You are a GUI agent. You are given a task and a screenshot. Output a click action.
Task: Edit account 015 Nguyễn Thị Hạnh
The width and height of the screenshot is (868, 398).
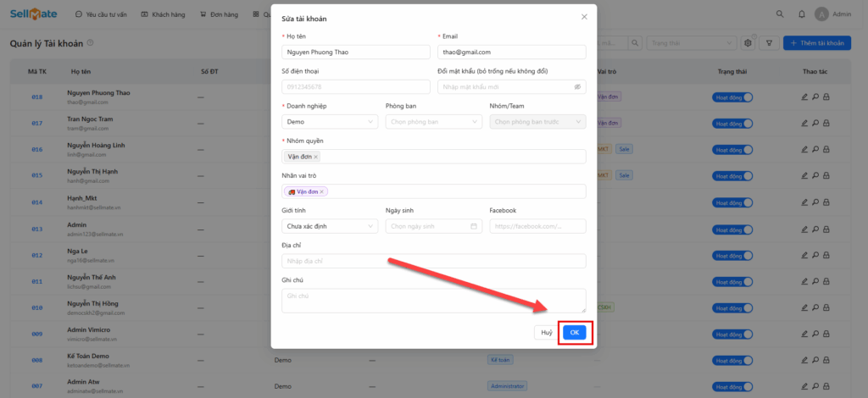click(x=804, y=176)
